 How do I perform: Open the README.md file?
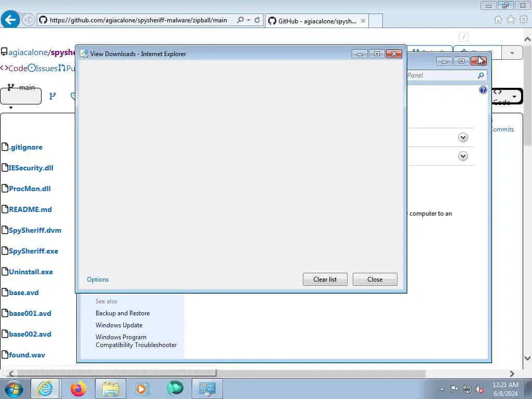tap(30, 209)
